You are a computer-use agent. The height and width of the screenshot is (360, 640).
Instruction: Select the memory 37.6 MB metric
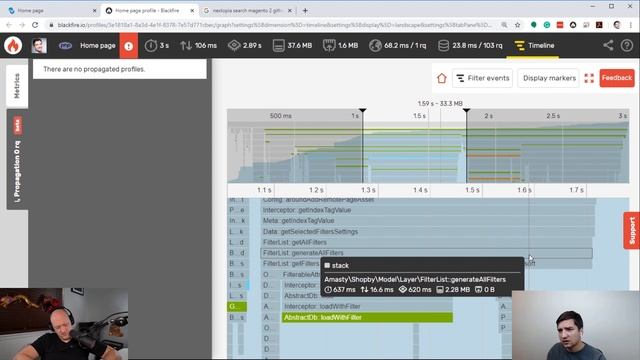(292, 45)
